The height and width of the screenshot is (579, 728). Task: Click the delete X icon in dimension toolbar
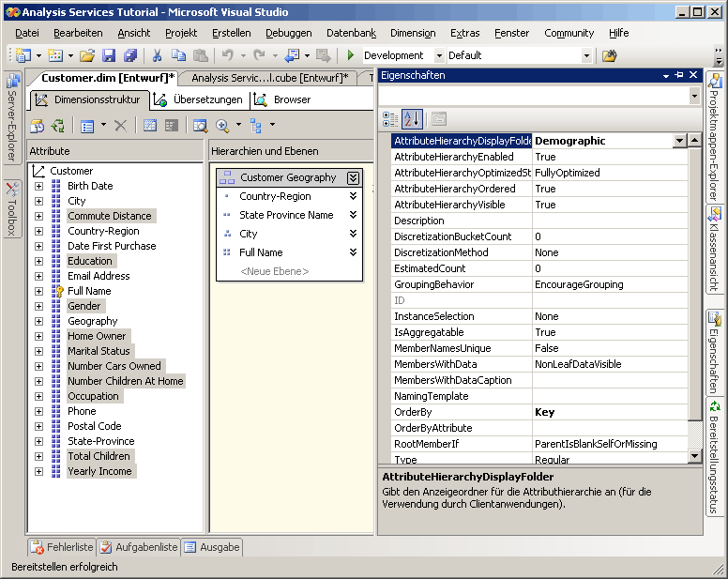click(120, 126)
